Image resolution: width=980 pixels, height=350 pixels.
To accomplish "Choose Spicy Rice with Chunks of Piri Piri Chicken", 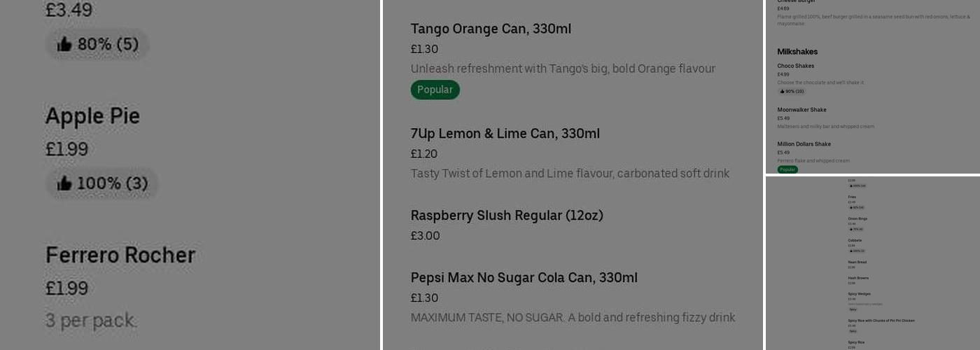I will click(x=881, y=321).
